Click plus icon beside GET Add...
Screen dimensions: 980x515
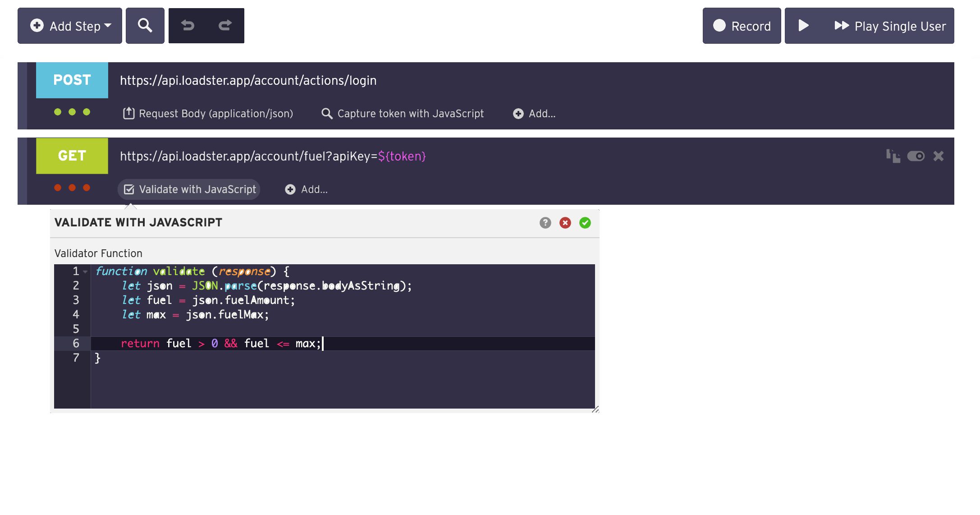click(290, 189)
